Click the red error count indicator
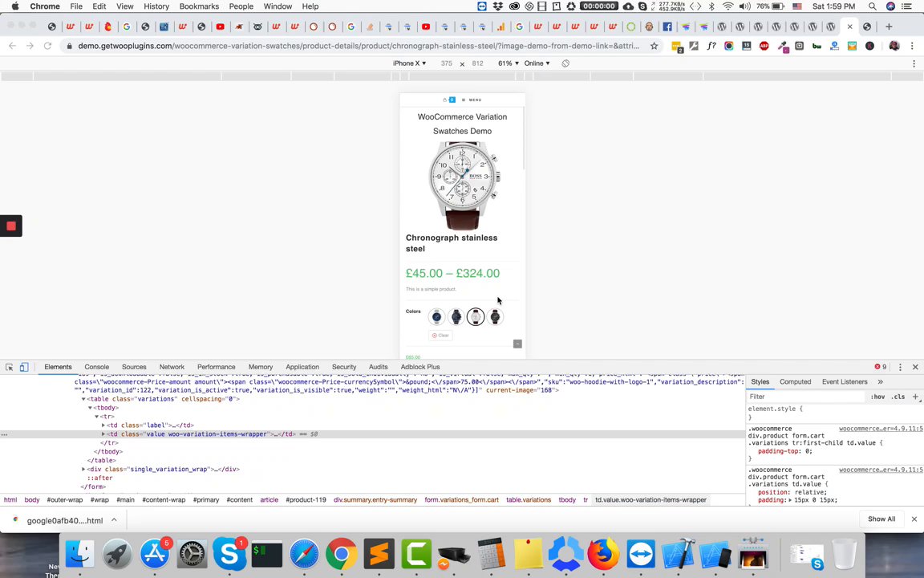This screenshot has height=578, width=924. (881, 367)
